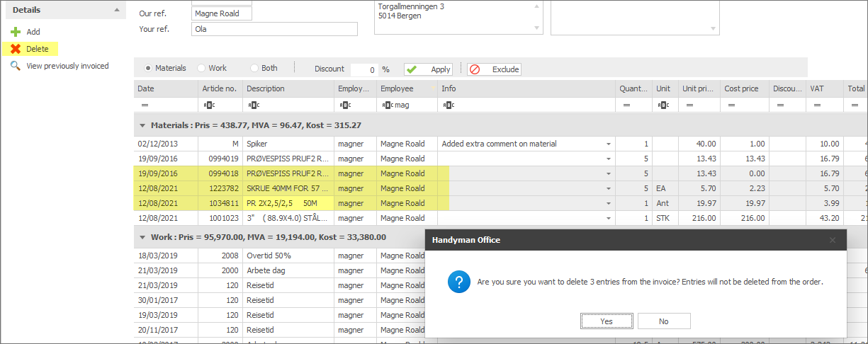Click the Apply discount button
The image size is (868, 344).
(x=429, y=69)
